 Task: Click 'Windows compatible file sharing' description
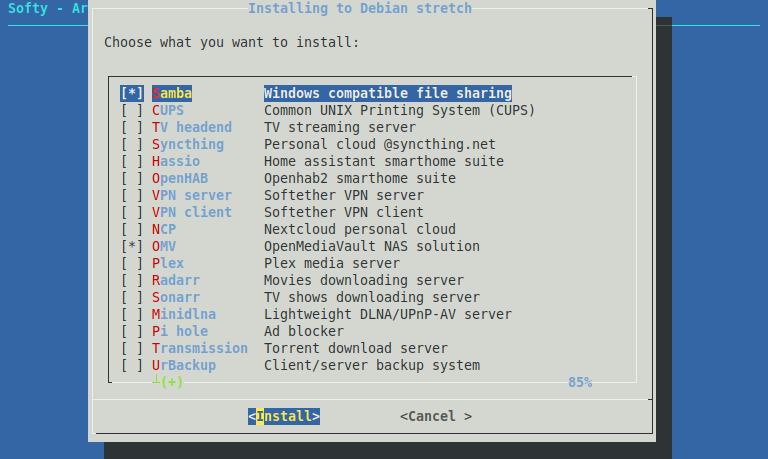[388, 93]
